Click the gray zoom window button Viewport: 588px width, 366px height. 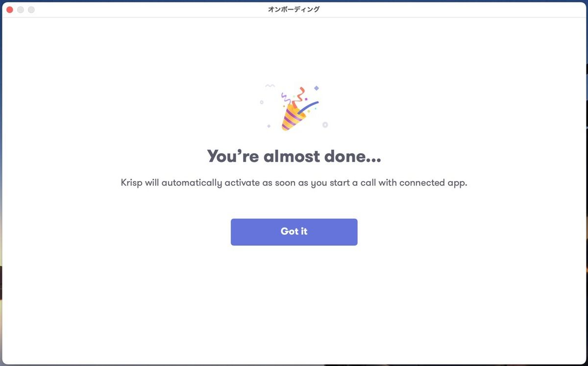pyautogui.click(x=31, y=9)
